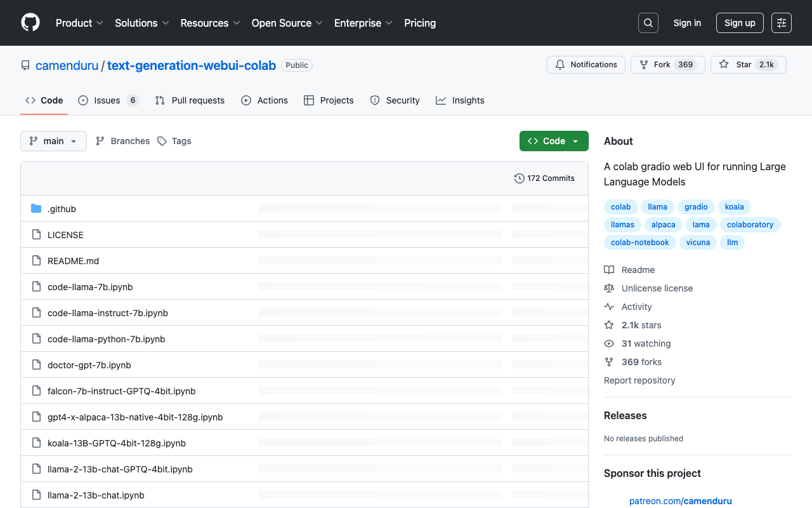This screenshot has width=812, height=508.
Task: Open the Actions tab
Action: (x=265, y=100)
